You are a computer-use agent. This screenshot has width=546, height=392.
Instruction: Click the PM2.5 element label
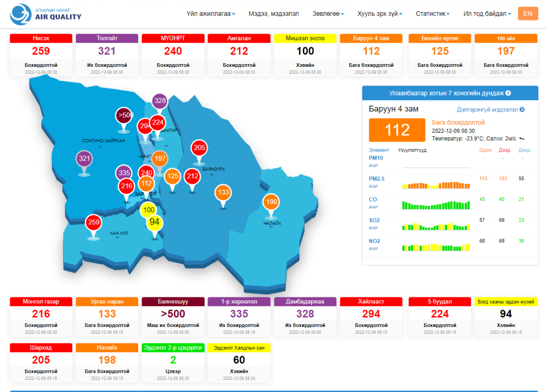coord(376,179)
